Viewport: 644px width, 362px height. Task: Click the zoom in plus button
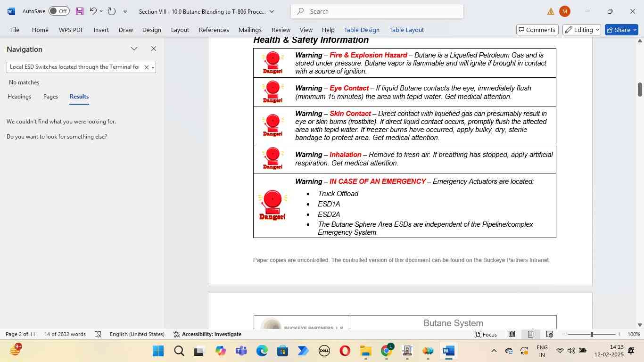(x=619, y=334)
